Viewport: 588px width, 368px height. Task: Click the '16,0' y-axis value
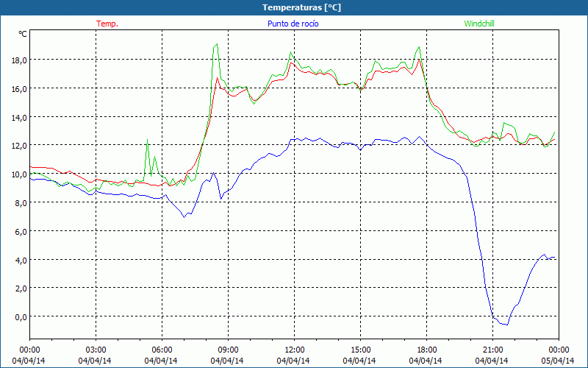tap(18, 89)
